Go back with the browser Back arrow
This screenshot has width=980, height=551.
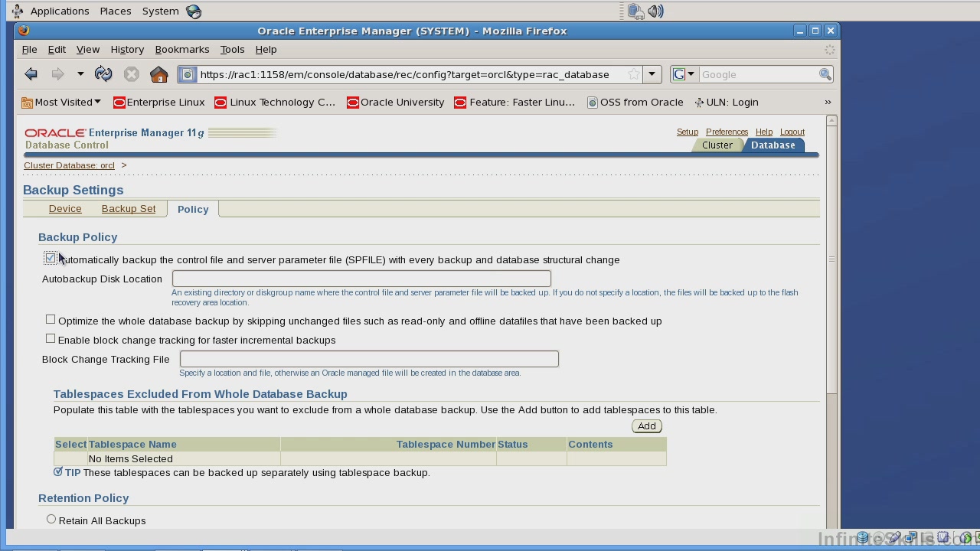coord(31,74)
